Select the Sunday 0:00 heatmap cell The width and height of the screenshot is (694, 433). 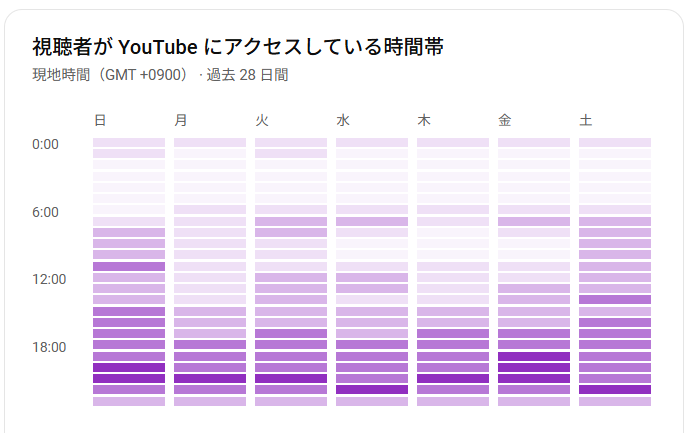129,143
